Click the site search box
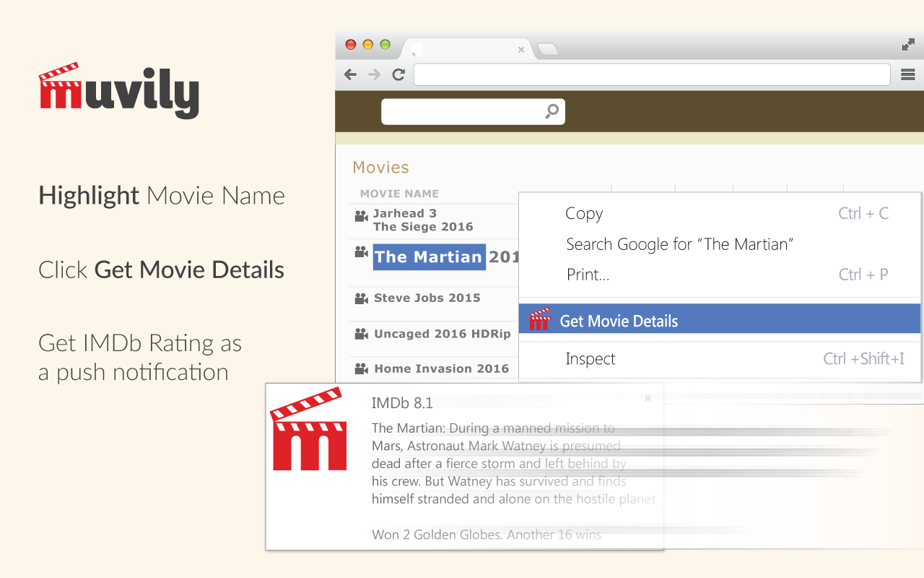Image resolution: width=924 pixels, height=578 pixels. [473, 111]
